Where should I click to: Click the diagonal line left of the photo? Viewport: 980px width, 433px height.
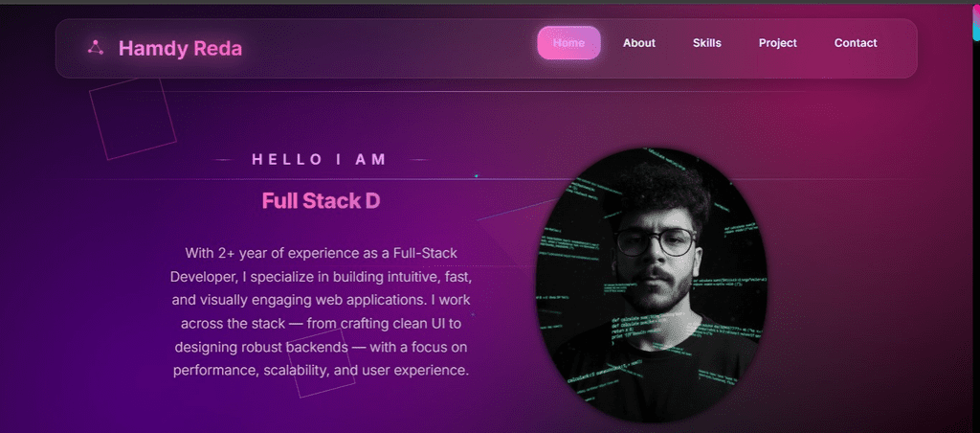[x=516, y=210]
